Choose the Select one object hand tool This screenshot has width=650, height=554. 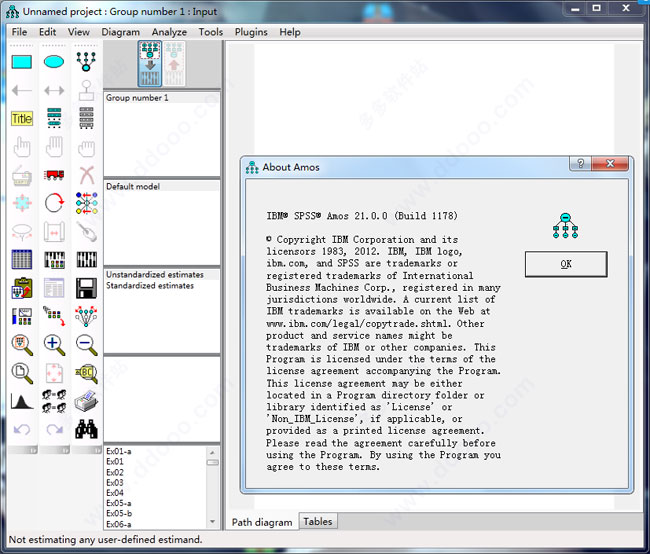pyautogui.click(x=22, y=147)
